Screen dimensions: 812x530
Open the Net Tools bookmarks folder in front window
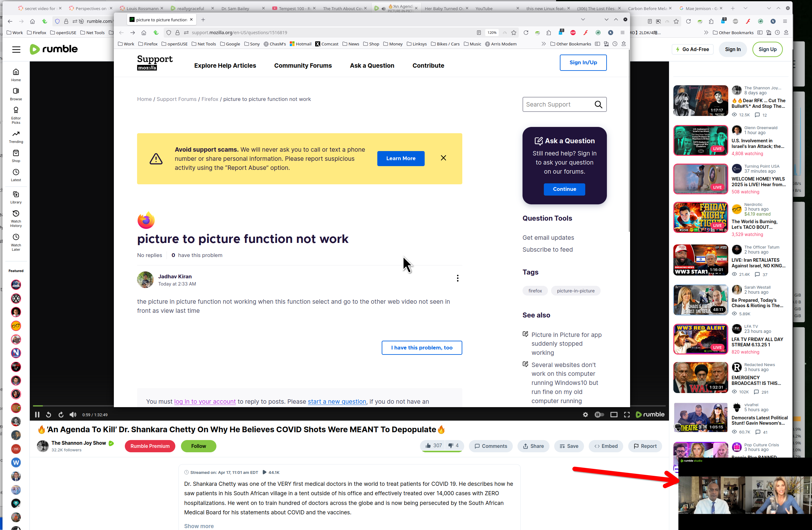pyautogui.click(x=204, y=44)
